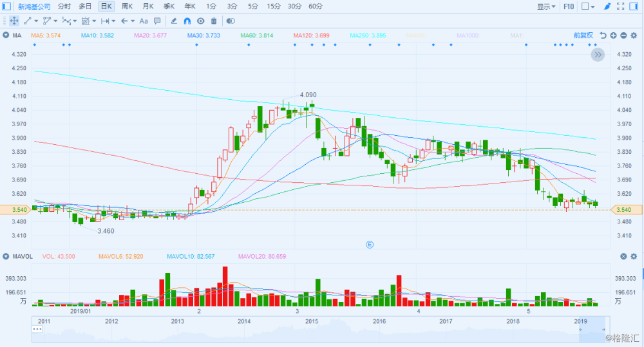This screenshot has height=347, width=644.
Task: Zoom in chart with plus icon
Action: (613, 35)
